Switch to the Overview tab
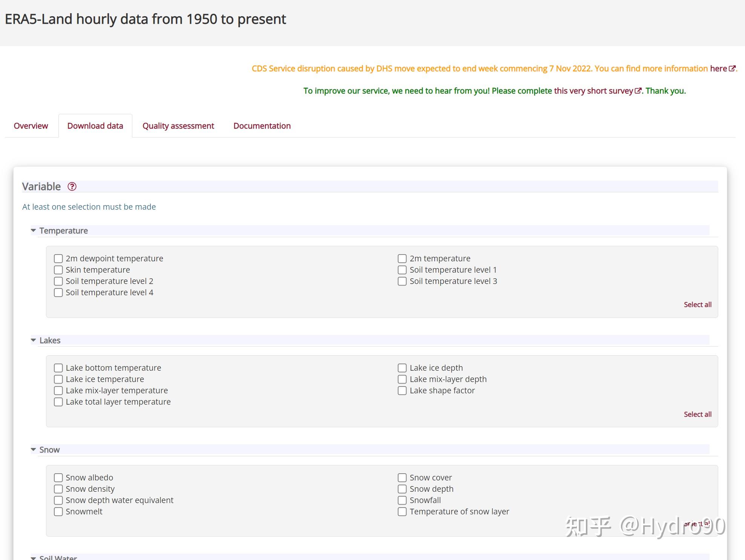 31,126
